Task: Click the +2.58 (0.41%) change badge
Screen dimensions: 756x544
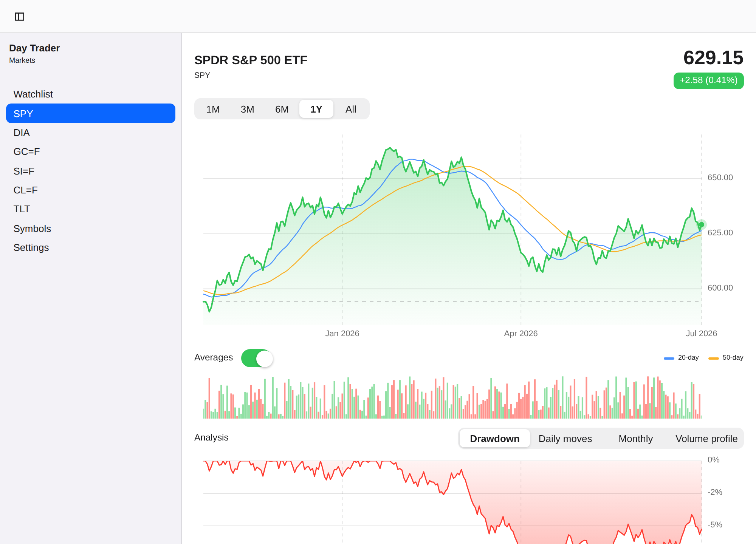Action: [708, 80]
